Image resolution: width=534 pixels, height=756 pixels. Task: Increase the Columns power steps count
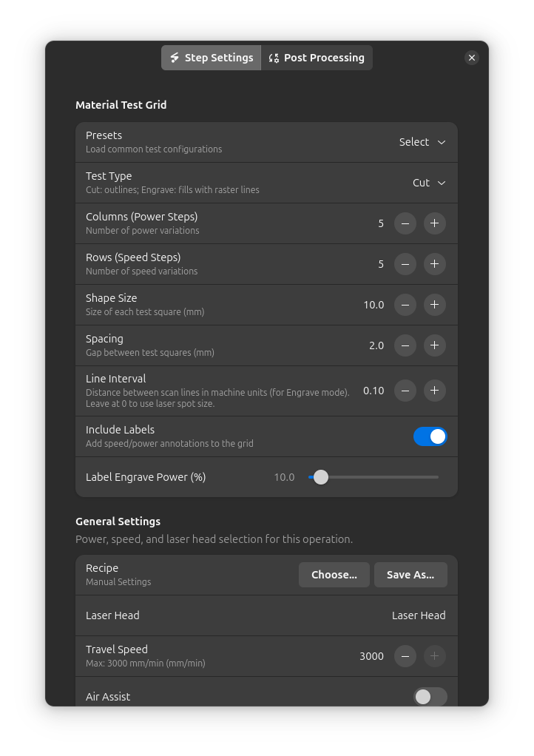point(434,223)
